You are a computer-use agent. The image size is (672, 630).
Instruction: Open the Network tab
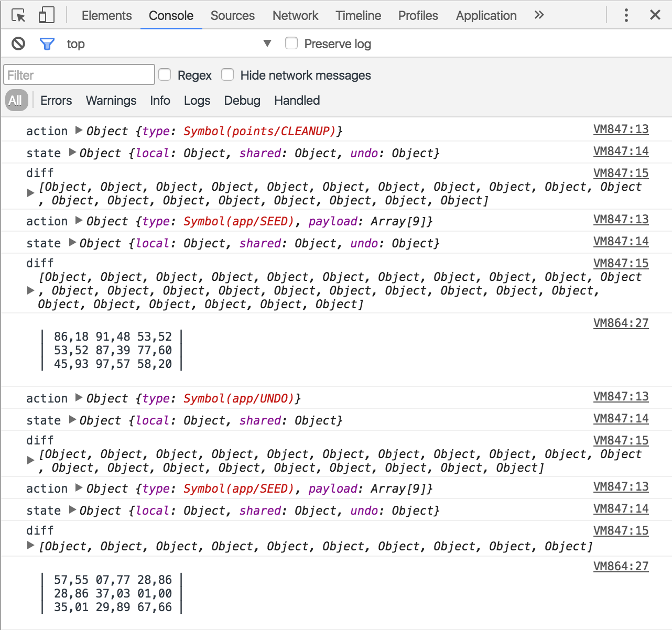coord(295,16)
